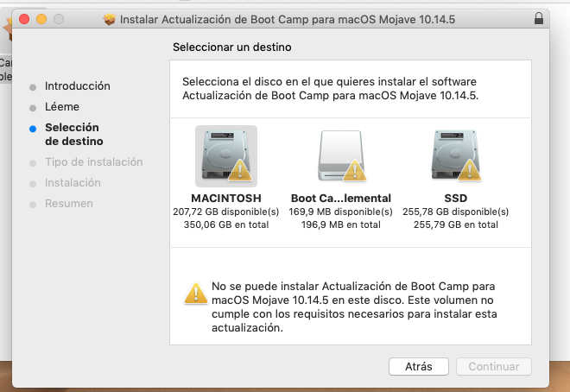Select the Boot Camp supplemental disk icon
The height and width of the screenshot is (392, 570).
click(x=340, y=155)
